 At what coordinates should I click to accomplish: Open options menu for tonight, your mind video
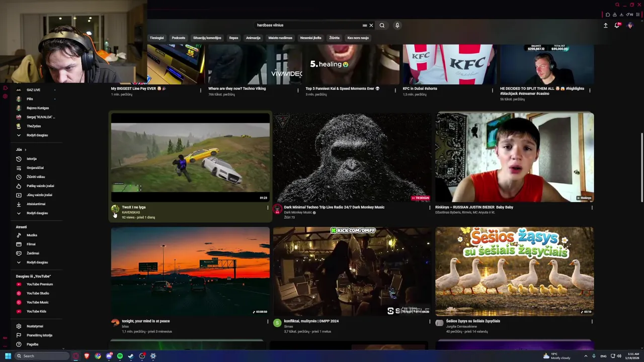pos(267,322)
